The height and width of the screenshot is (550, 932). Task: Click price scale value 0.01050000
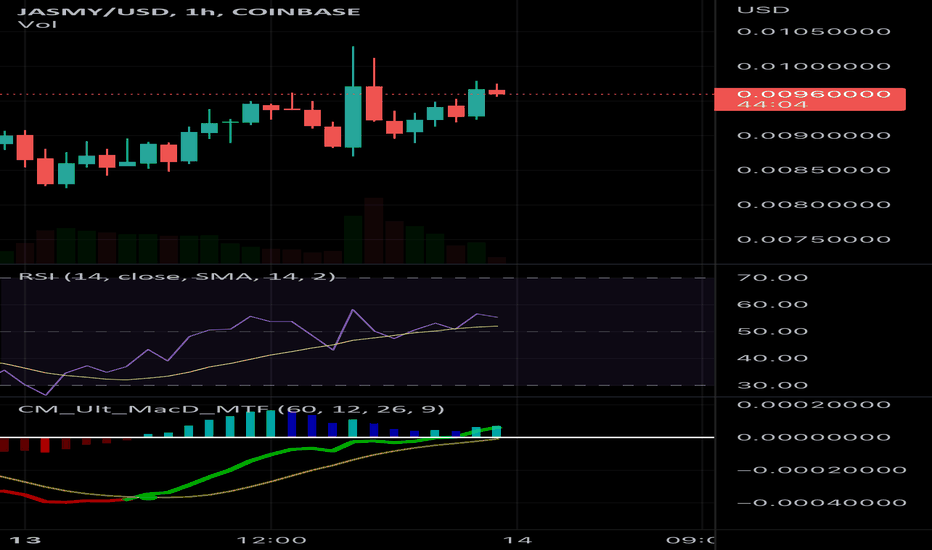pyautogui.click(x=814, y=32)
